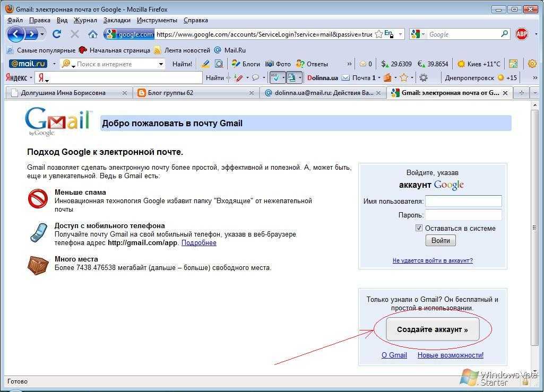Click the Создайте аккаунт button
The height and width of the screenshot is (392, 544).
pos(433,329)
